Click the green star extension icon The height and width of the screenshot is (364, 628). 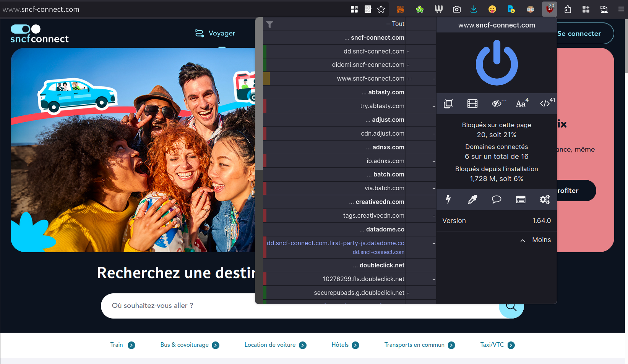420,9
